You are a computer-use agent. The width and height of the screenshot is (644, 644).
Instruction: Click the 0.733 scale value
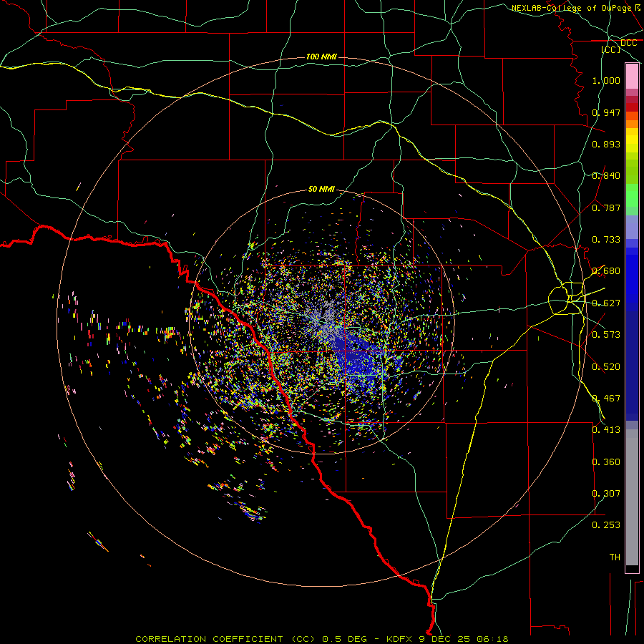tap(606, 240)
